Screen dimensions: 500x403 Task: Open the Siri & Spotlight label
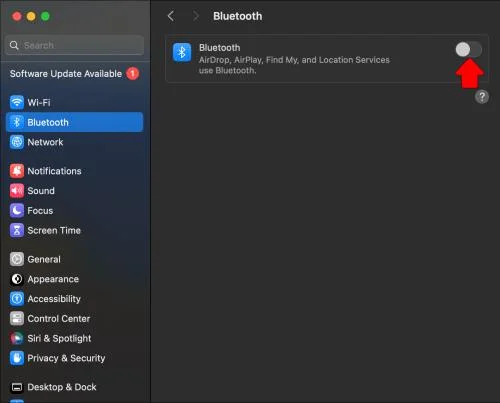tap(59, 338)
